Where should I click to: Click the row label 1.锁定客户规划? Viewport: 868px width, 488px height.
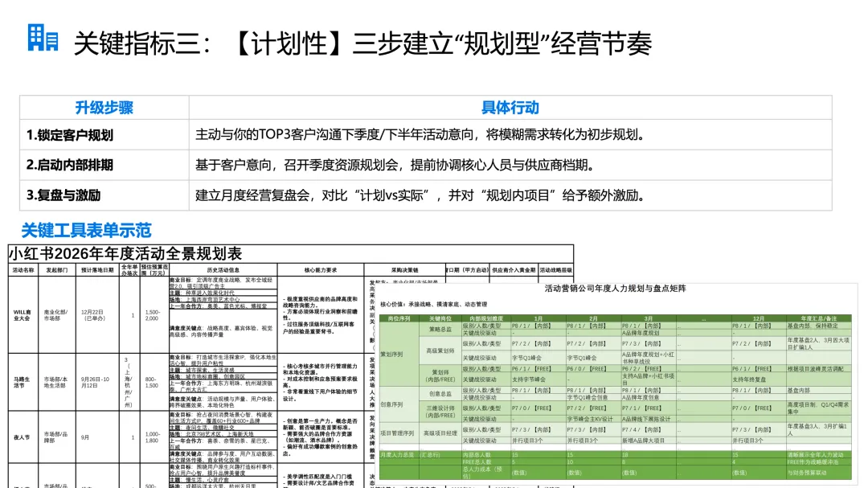[69, 135]
